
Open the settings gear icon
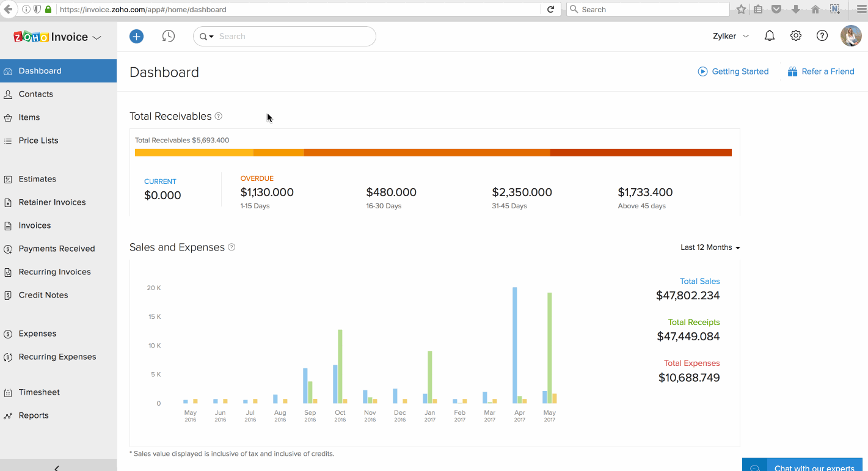tap(796, 36)
